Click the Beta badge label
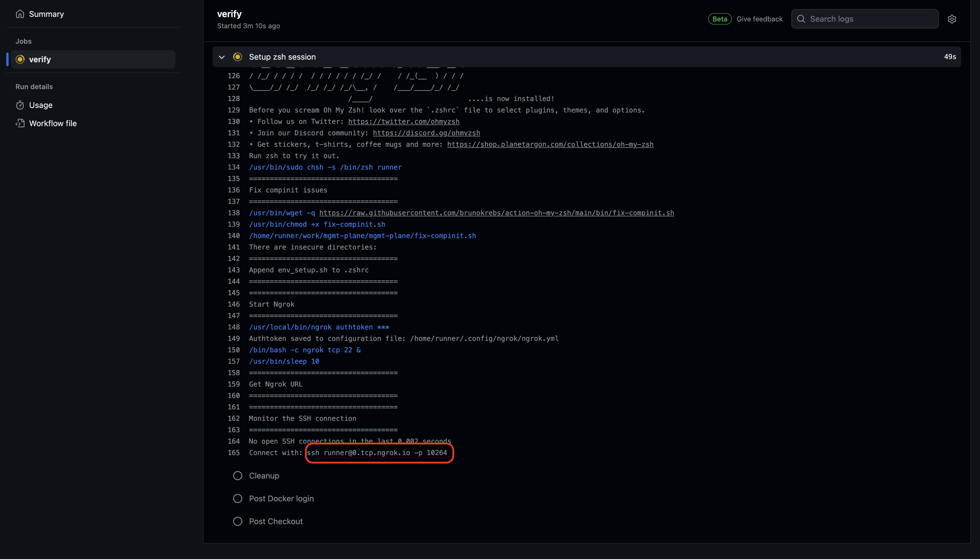Screen dimensions: 980x559 point(719,19)
